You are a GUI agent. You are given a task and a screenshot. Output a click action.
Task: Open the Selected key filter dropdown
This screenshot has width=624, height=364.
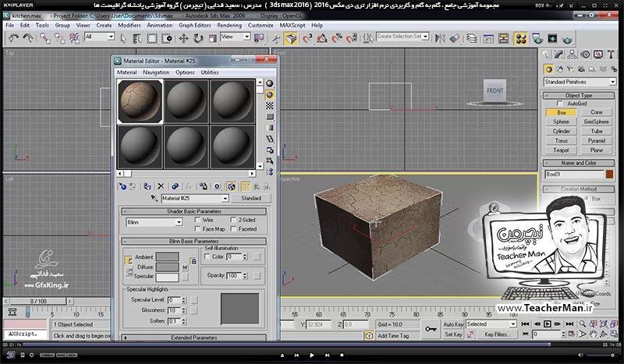512,324
